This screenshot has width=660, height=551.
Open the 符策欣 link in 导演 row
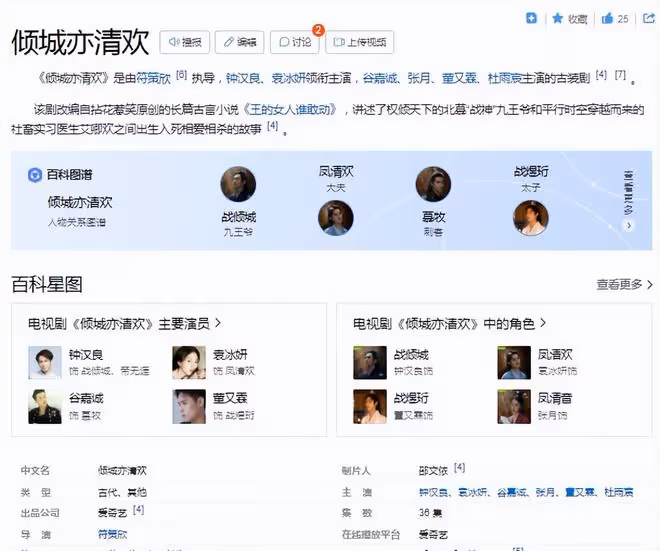pos(112,535)
